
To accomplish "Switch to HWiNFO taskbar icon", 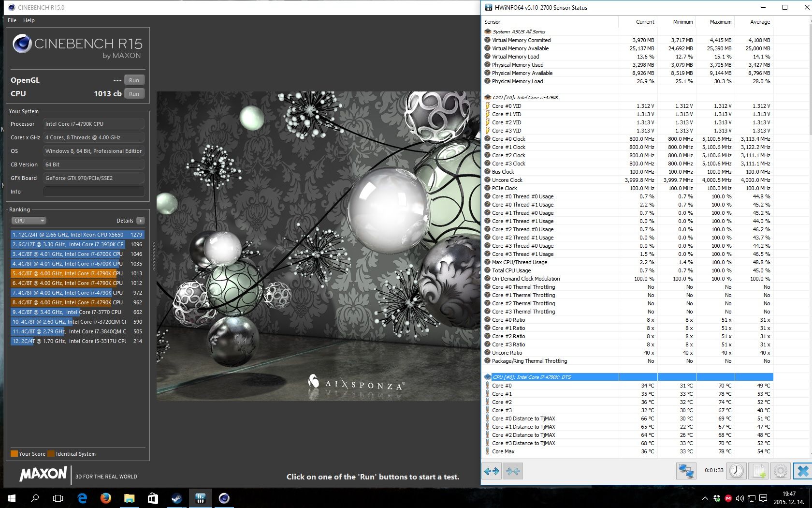I will pos(200,498).
